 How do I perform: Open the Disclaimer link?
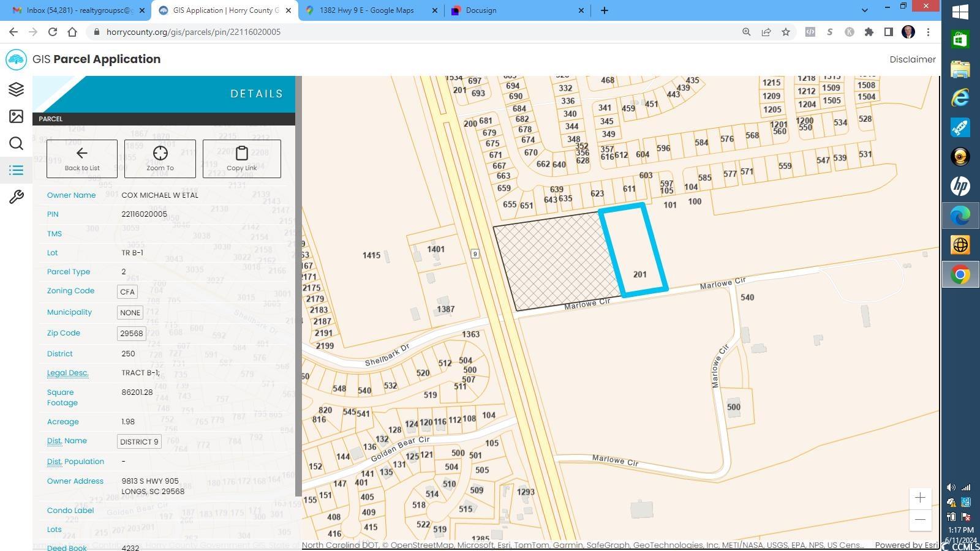(912, 59)
